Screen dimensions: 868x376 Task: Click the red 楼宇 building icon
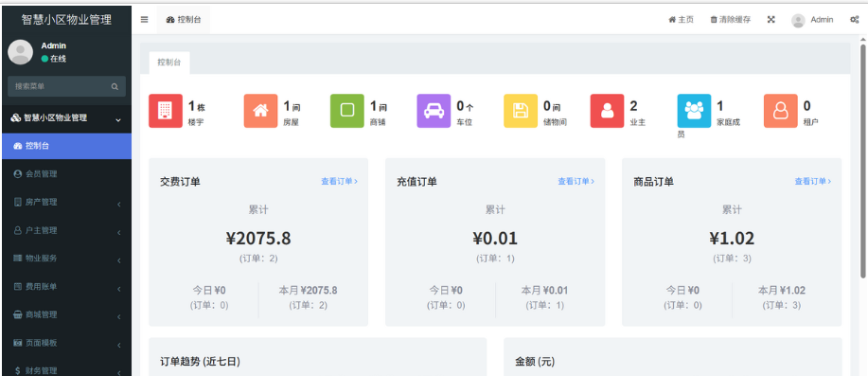click(x=166, y=111)
